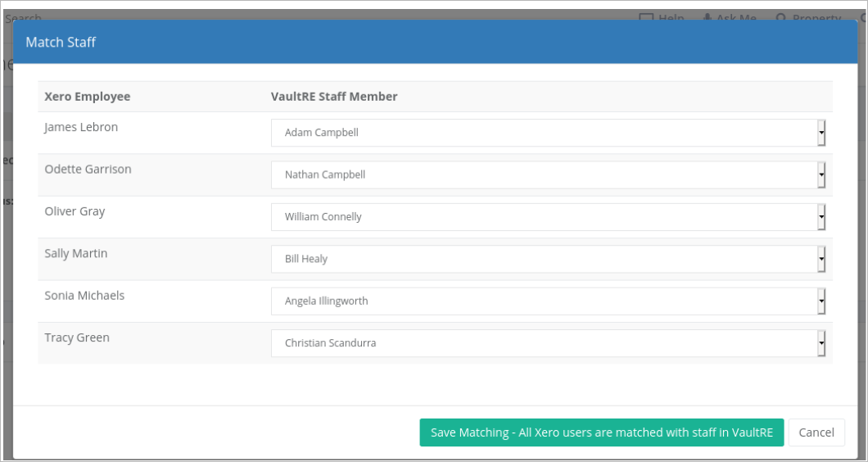
Task: Open staff dropdown for Oliver Gray
Action: pos(548,217)
